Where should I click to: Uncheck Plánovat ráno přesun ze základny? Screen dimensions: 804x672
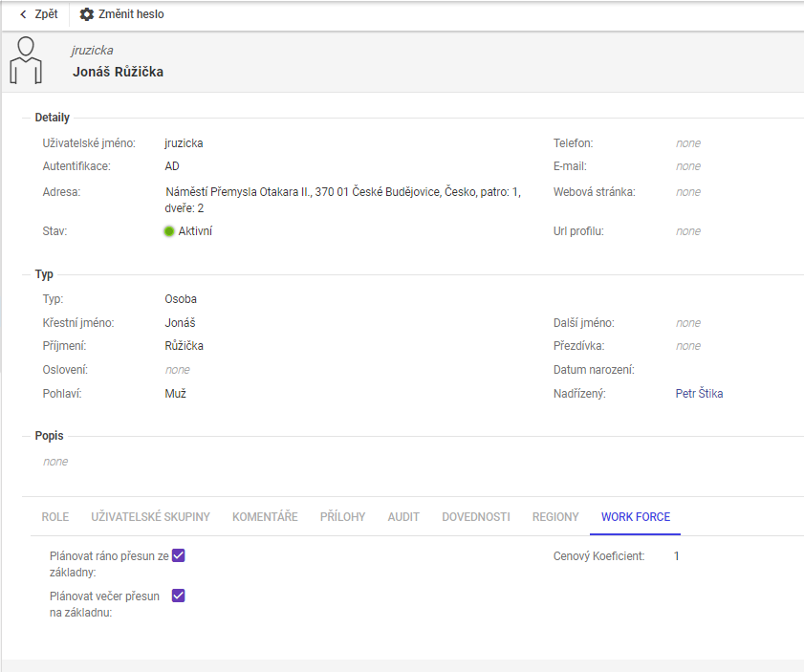[177, 554]
